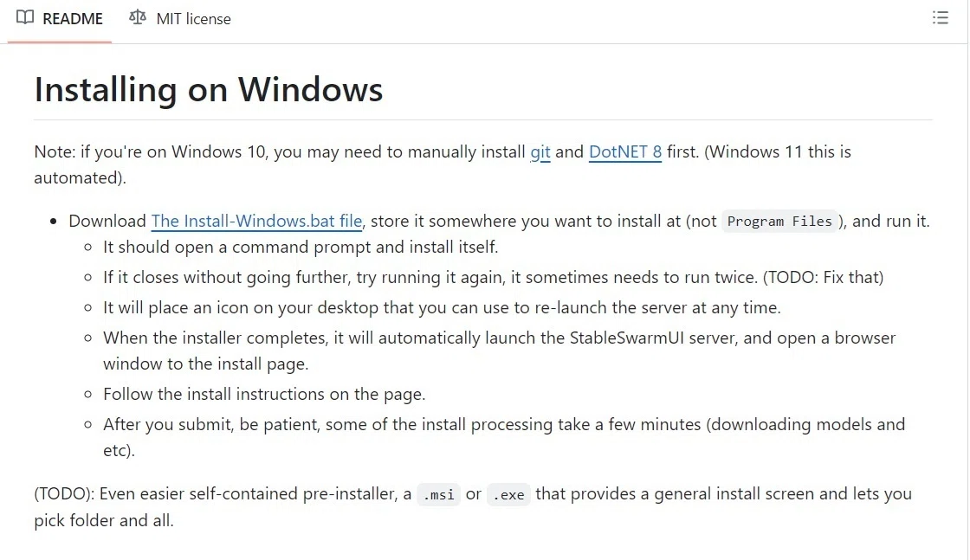Click the .msi inline code text

click(438, 494)
